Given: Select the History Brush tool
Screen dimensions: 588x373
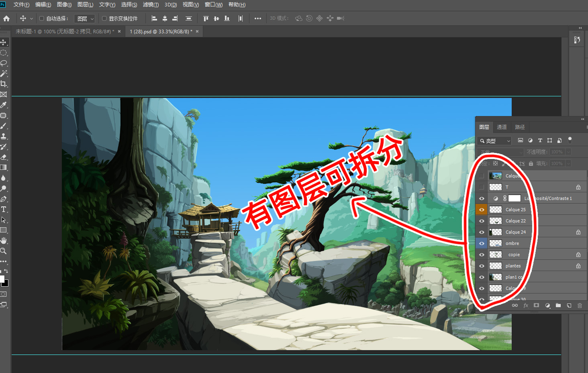Looking at the screenshot, I should 3,147.
